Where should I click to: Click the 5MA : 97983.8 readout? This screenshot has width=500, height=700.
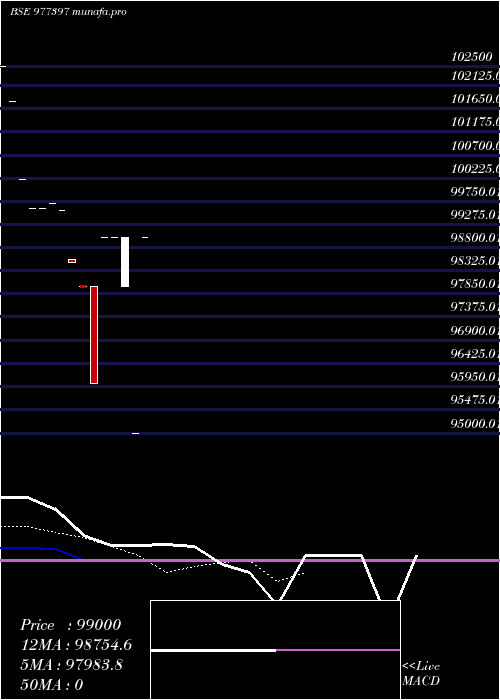click(x=72, y=665)
